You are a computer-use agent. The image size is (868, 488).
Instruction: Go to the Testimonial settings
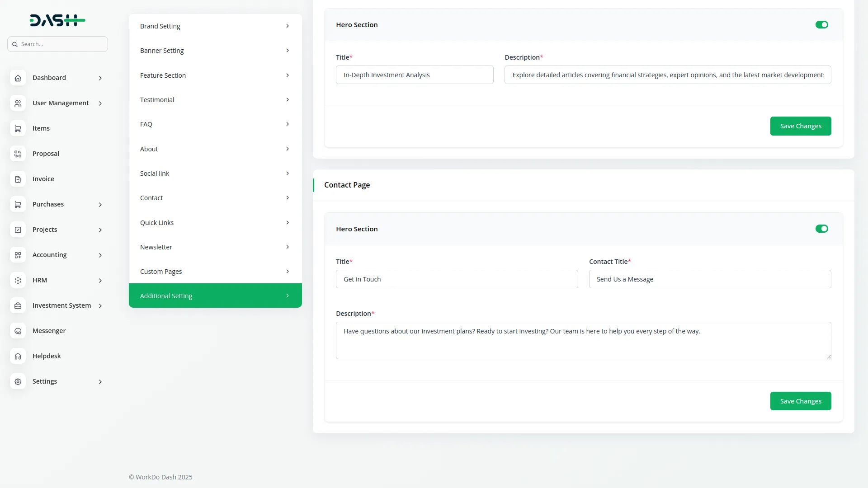[215, 100]
